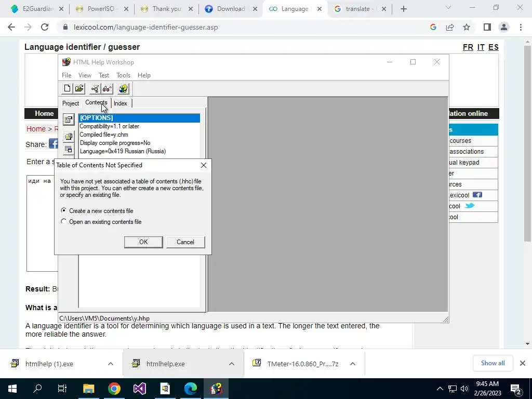
Task: Open taskbar search magnifier
Action: tap(37, 389)
